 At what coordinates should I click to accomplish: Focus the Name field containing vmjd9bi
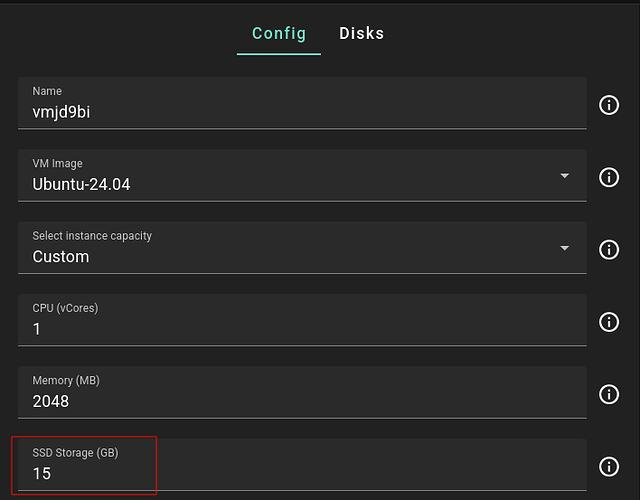302,103
